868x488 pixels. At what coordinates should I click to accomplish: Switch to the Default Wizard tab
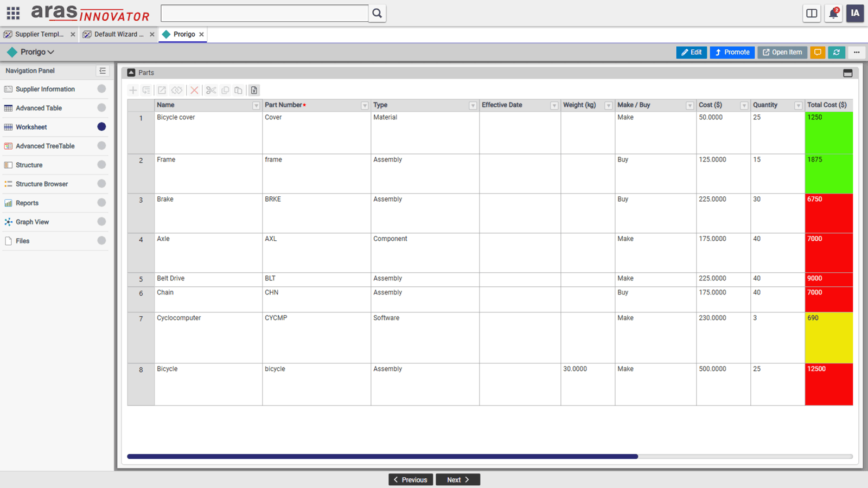click(x=118, y=34)
